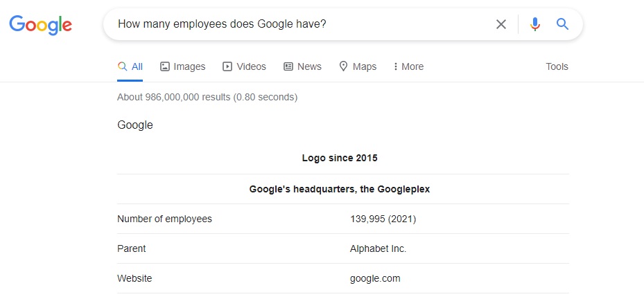Click the blue search magnifier icon
644x299 pixels.
click(562, 24)
